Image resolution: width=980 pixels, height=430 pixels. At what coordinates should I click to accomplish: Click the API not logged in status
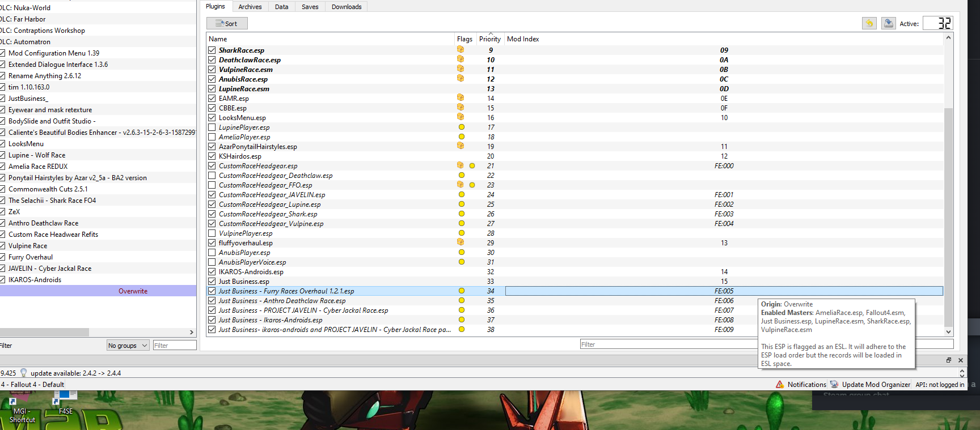pyautogui.click(x=940, y=384)
